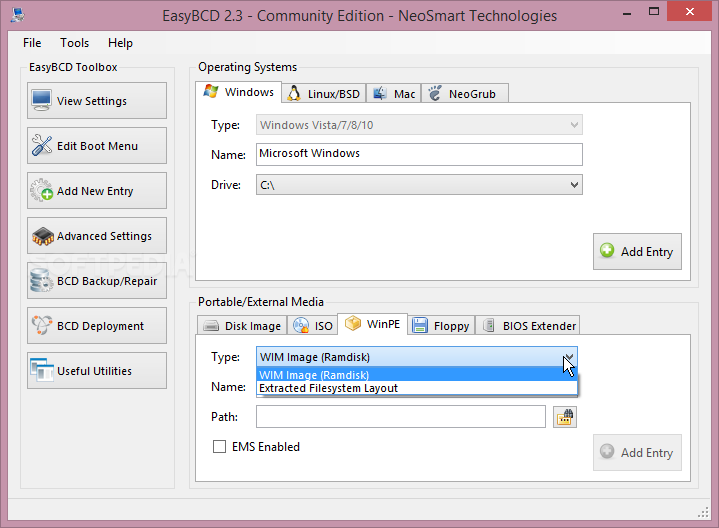Switch to the NeoGrub tab

[x=465, y=94]
